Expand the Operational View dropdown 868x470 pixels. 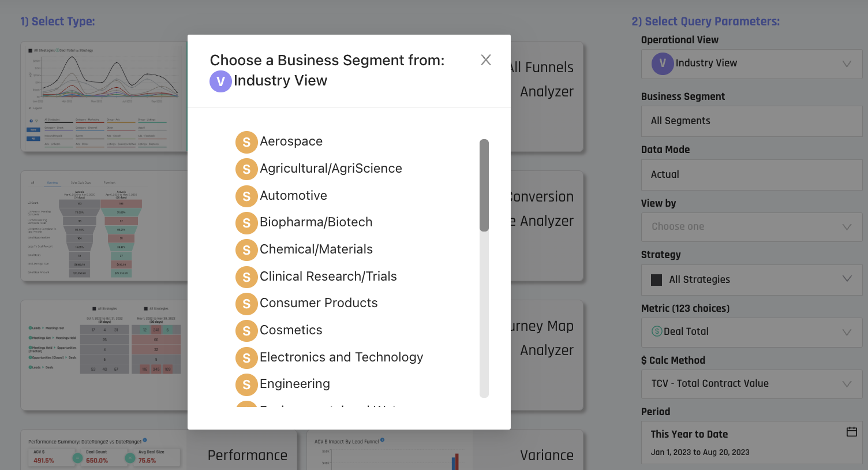pyautogui.click(x=751, y=64)
